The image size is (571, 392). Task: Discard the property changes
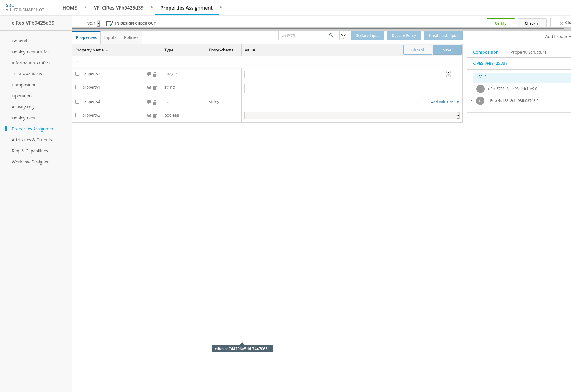point(418,50)
